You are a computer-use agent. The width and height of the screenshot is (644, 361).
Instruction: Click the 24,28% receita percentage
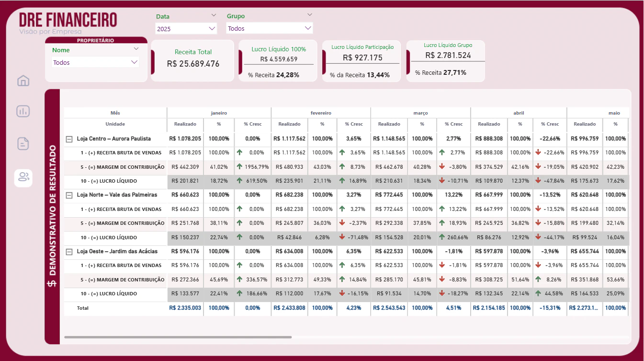click(x=288, y=75)
